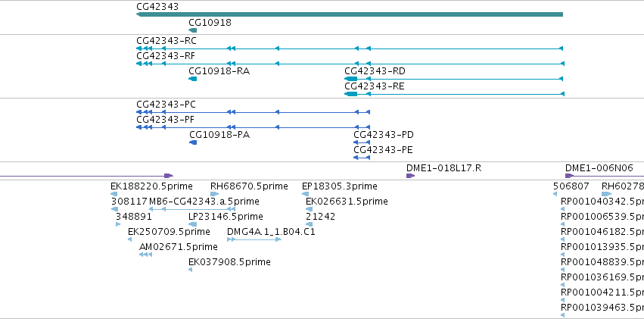Click the CG42343-RC label text

point(166,41)
